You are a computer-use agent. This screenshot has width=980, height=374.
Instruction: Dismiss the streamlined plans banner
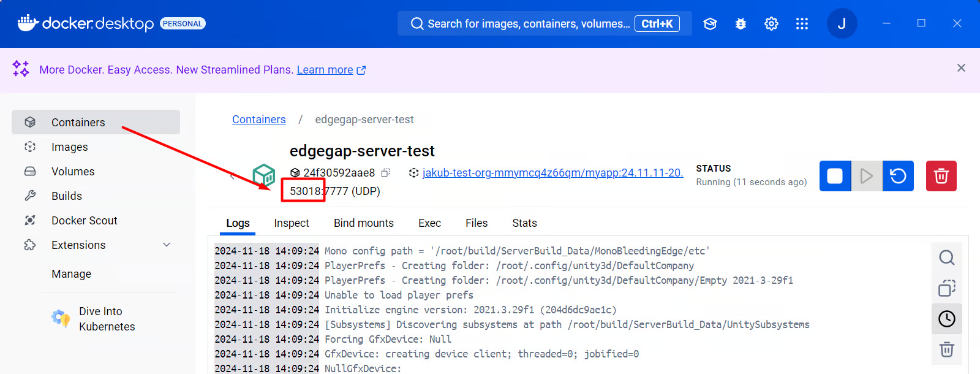pyautogui.click(x=961, y=68)
